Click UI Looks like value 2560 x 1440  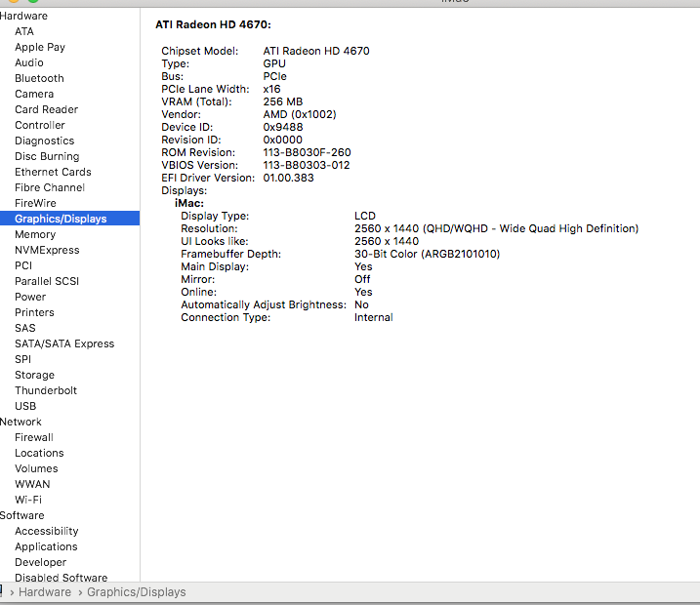coord(387,241)
